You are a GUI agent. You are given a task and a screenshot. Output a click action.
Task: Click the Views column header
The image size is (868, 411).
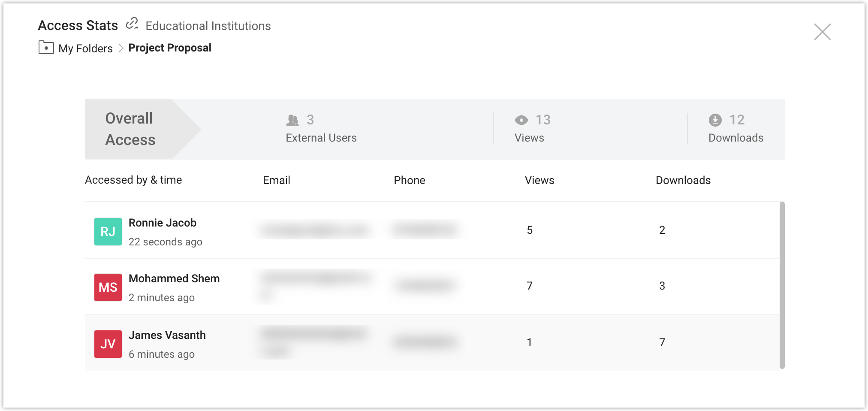click(539, 180)
